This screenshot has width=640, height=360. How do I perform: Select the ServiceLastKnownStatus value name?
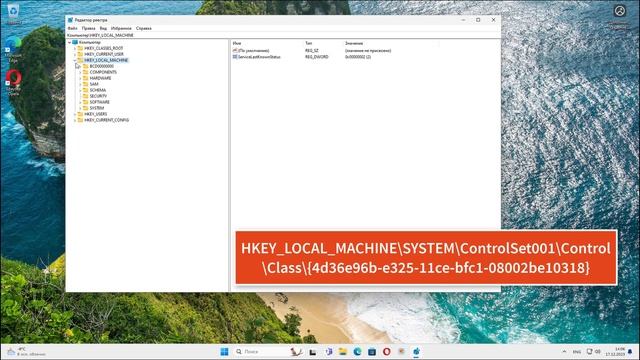(x=259, y=57)
